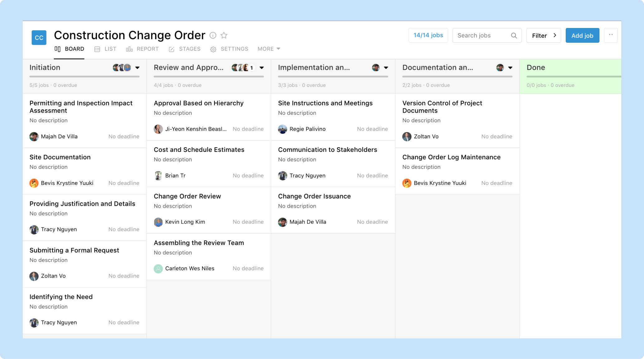The image size is (644, 359).
Task: Expand the Review and Approval column dropdown
Action: 262,68
